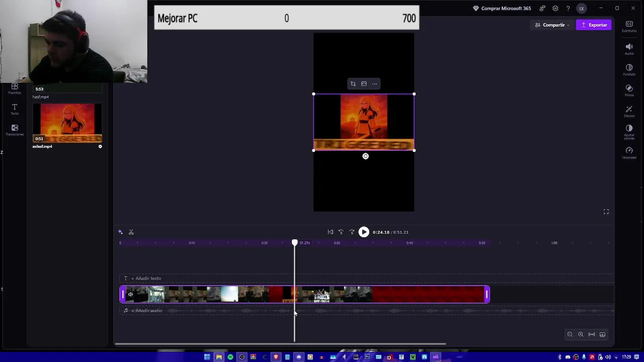
Task: Click the 1:00 mark on the ruler
Action: [x=554, y=243]
